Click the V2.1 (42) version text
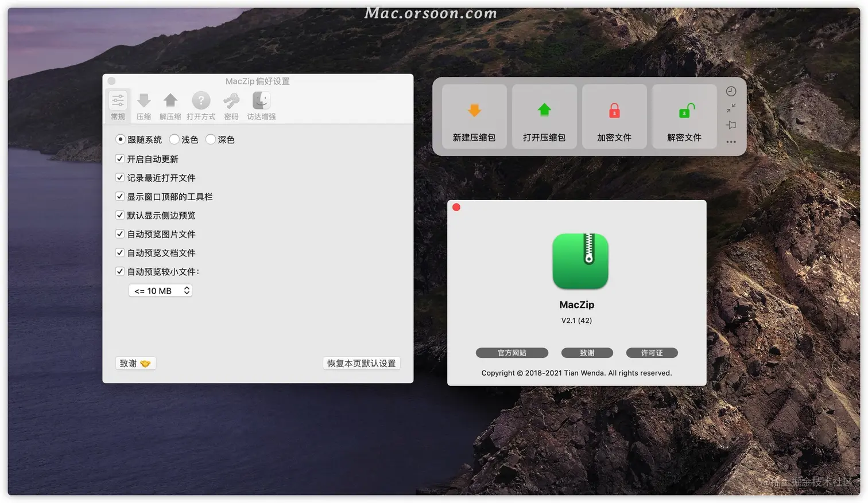 [576, 321]
